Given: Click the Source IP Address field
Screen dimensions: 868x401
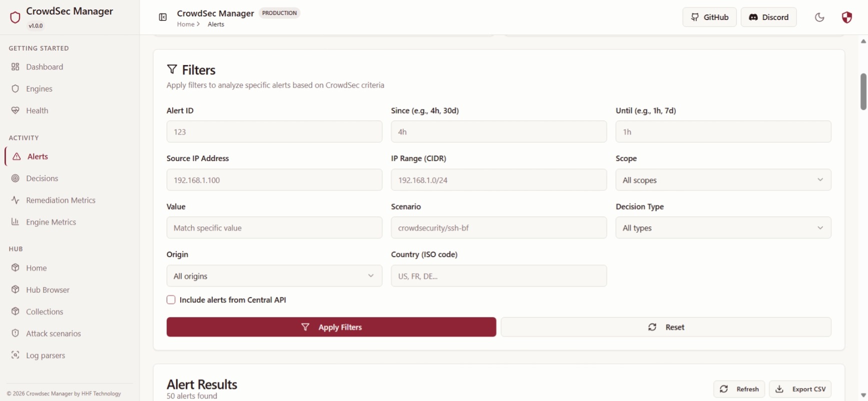Looking at the screenshot, I should tap(274, 180).
